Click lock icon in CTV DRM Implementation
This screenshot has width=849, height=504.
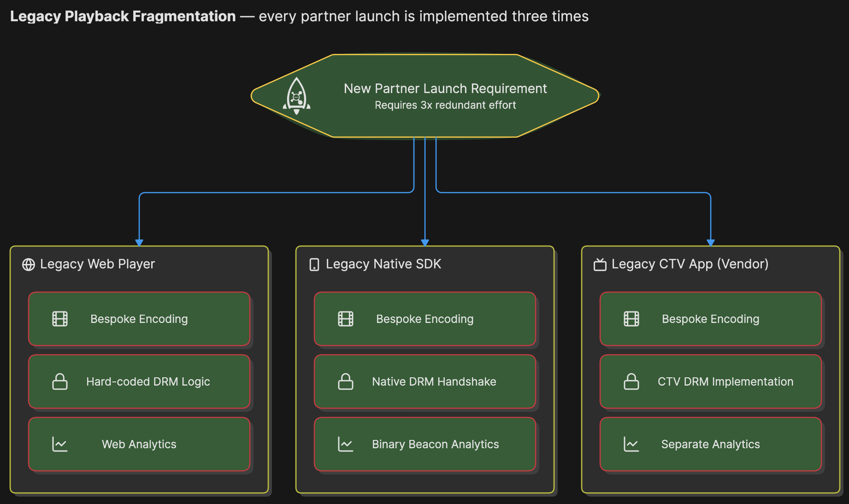tap(631, 381)
